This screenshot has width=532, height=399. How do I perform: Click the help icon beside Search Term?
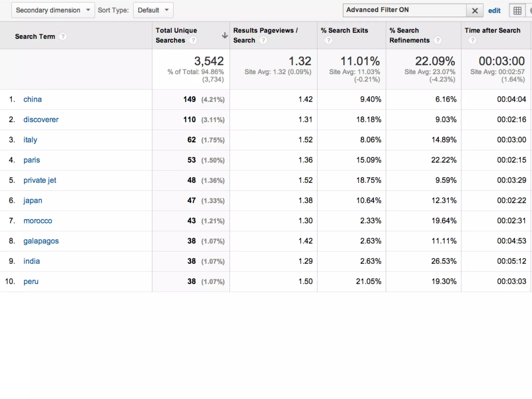[63, 36]
